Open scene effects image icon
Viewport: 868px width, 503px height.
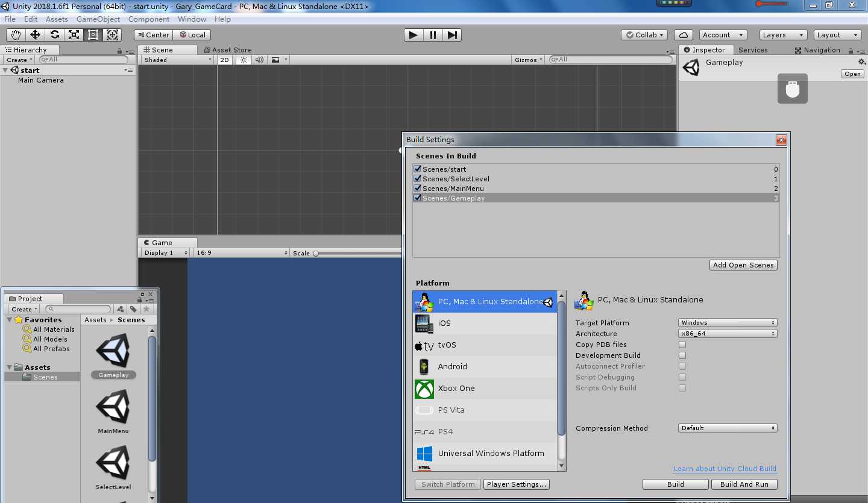pyautogui.click(x=275, y=60)
